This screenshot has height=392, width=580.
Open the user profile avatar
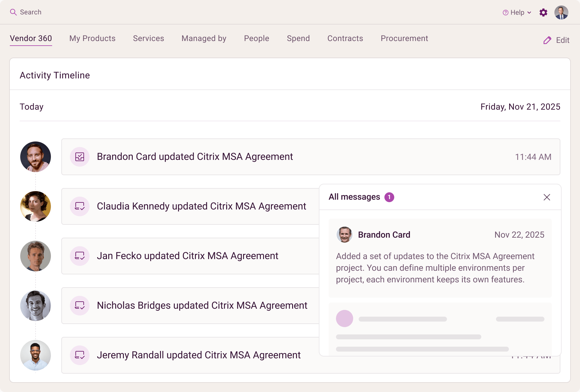tap(561, 13)
